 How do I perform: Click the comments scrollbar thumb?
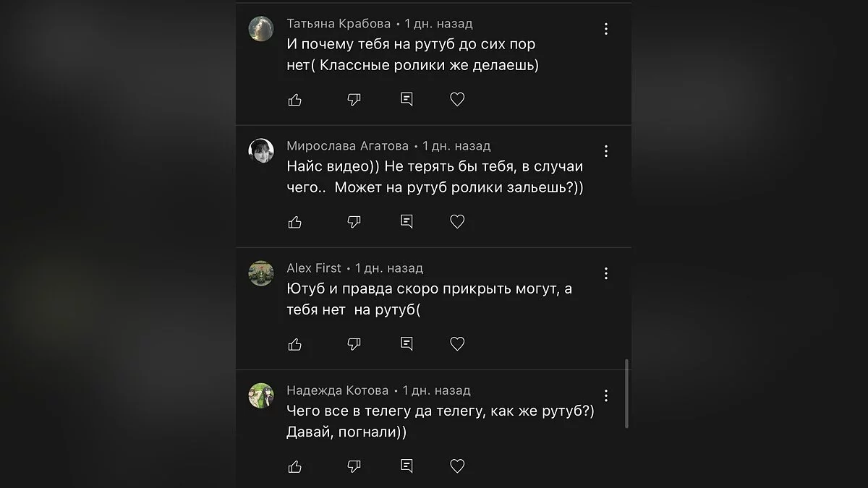626,393
